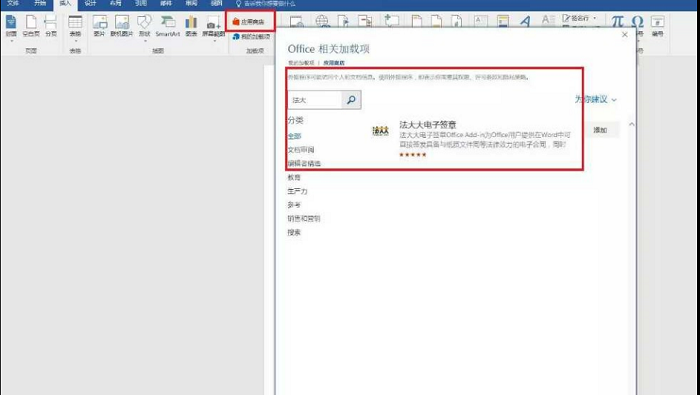Image resolution: width=700 pixels, height=395 pixels.
Task: Switch to the View (视图) tab
Action: pyautogui.click(x=217, y=4)
